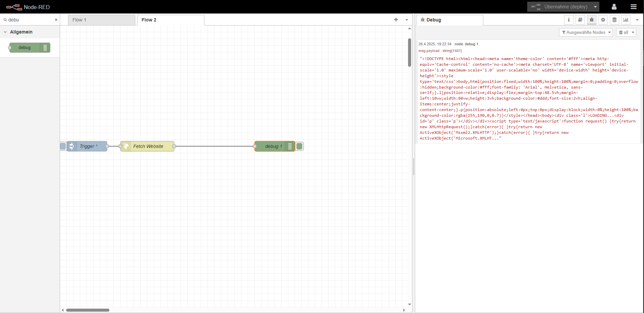This screenshot has width=644, height=313.
Task: Show the dashboard chart sidebar icon
Action: click(626, 20)
